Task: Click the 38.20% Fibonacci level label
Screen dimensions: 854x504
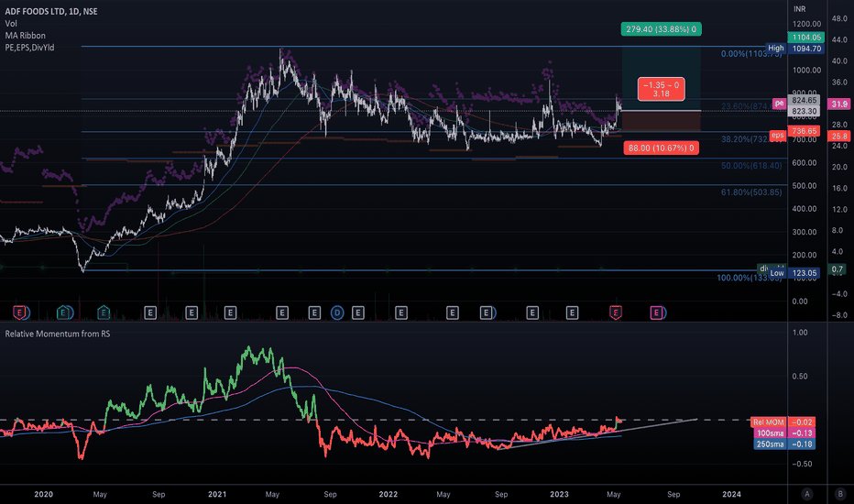Action: pyautogui.click(x=745, y=139)
